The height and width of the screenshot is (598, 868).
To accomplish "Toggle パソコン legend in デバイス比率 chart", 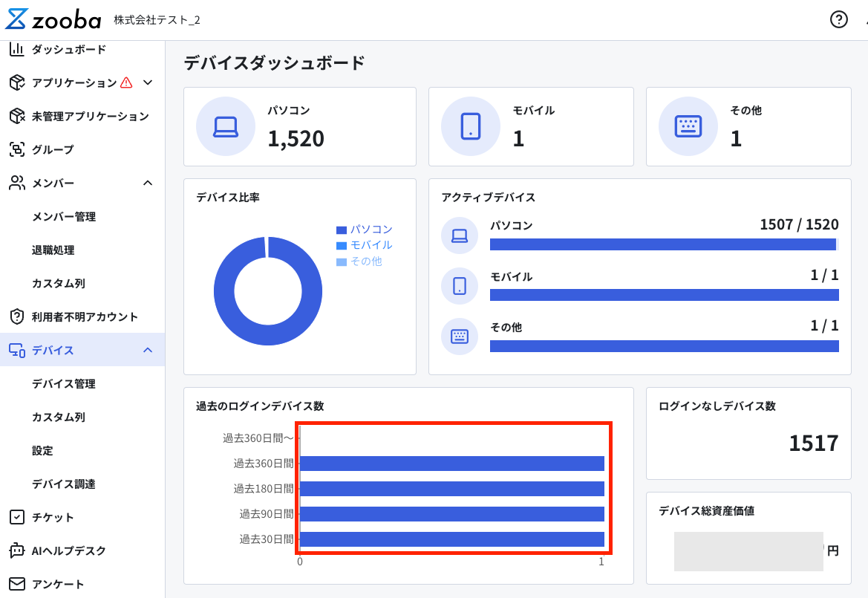I will point(365,230).
